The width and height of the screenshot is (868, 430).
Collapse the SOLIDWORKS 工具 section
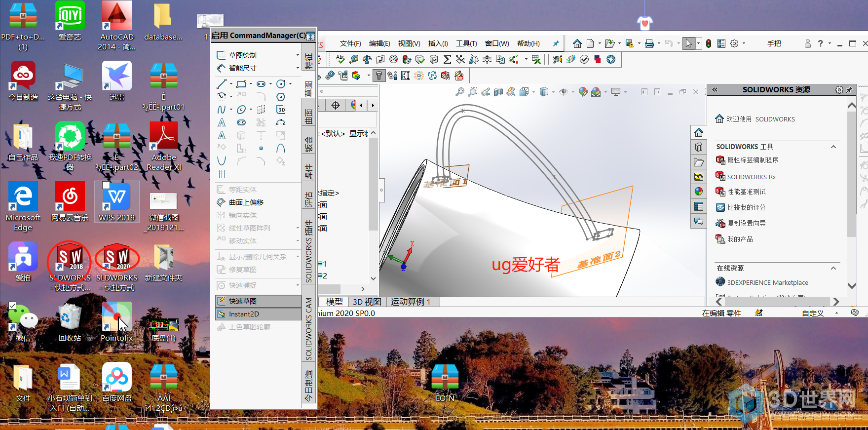833,147
